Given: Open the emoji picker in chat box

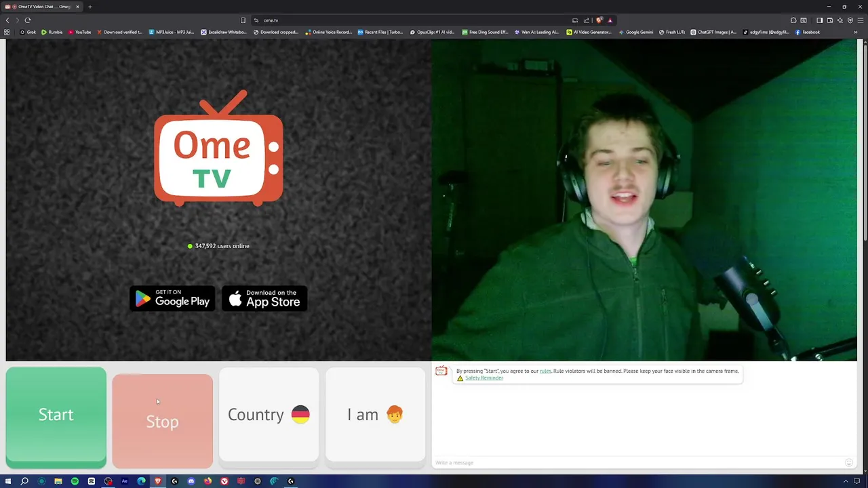Looking at the screenshot, I should 848,463.
